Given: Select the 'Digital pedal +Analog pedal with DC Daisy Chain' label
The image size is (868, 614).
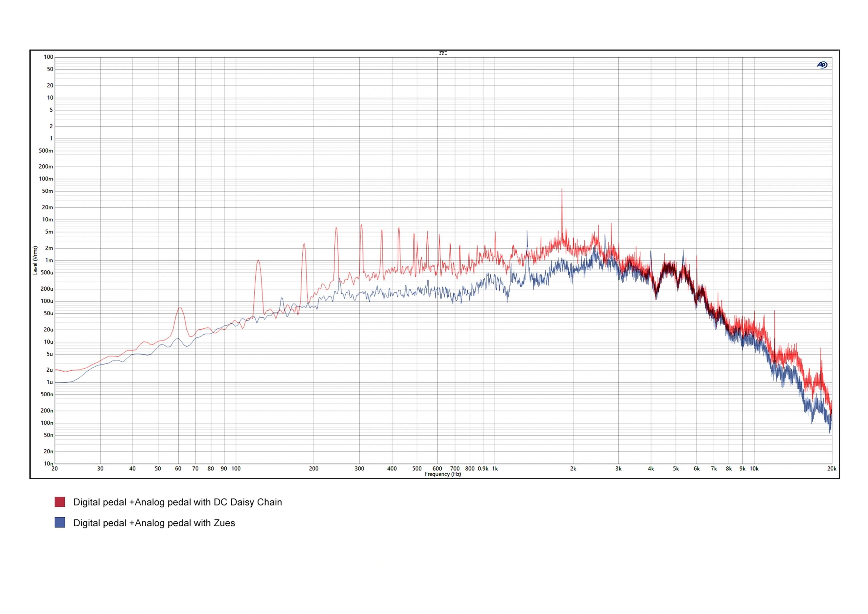Looking at the screenshot, I should [x=177, y=502].
